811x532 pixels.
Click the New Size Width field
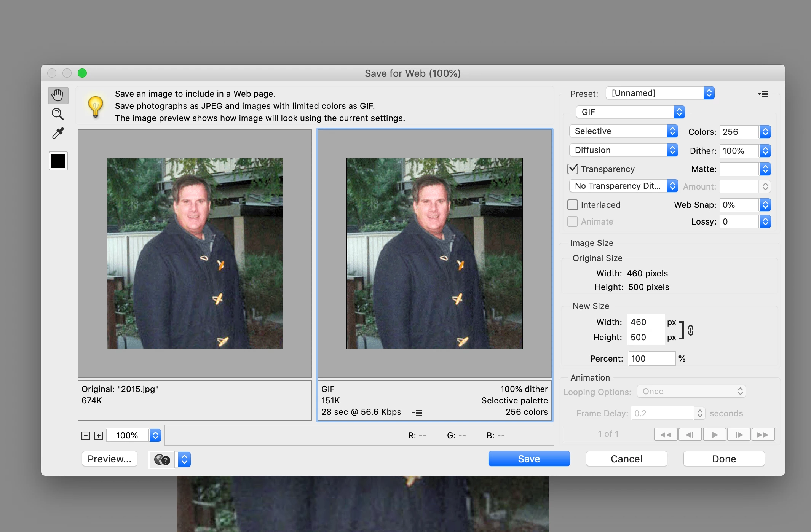tap(645, 322)
